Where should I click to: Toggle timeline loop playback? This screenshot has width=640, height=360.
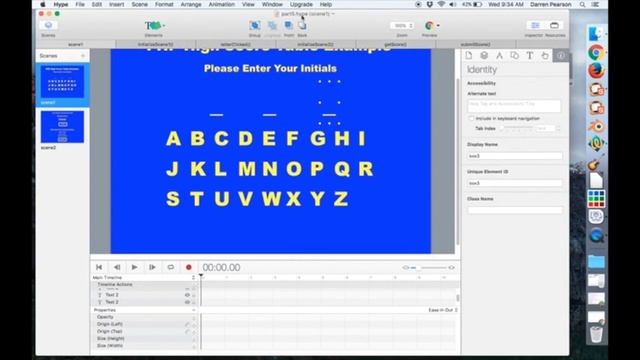click(x=170, y=267)
